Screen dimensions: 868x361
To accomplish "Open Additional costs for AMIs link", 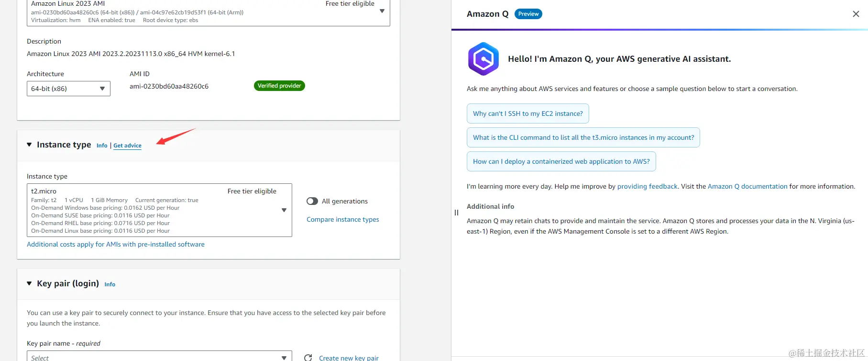I will [116, 244].
